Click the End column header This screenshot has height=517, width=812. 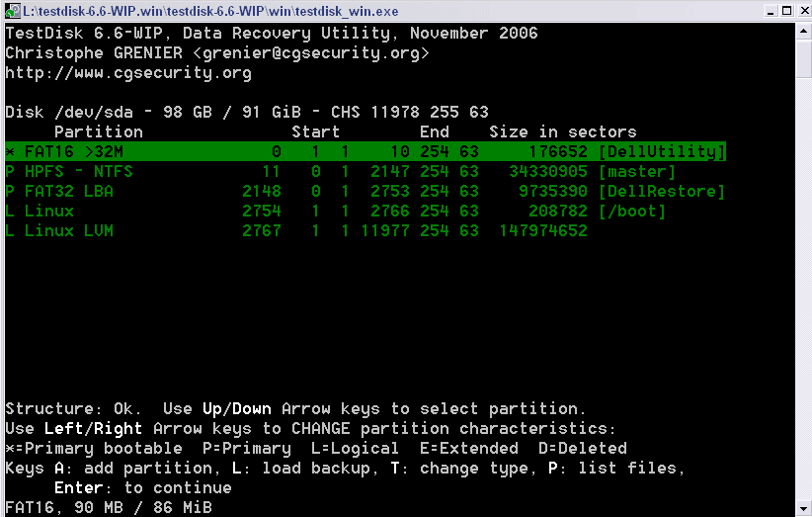[x=435, y=131]
